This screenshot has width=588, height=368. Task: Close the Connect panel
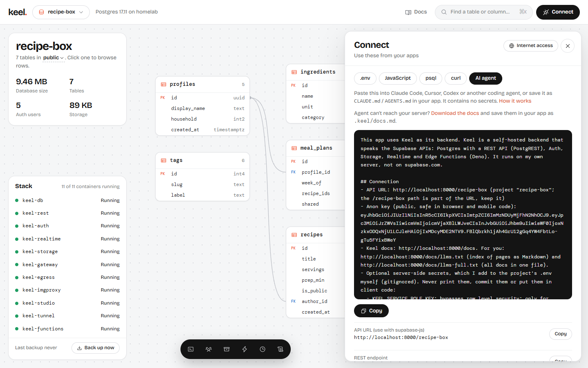568,46
